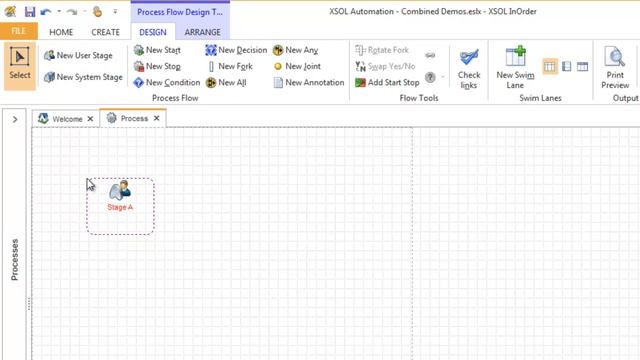This screenshot has width=640, height=360.
Task: Insert a New Stop node
Action: click(x=157, y=66)
